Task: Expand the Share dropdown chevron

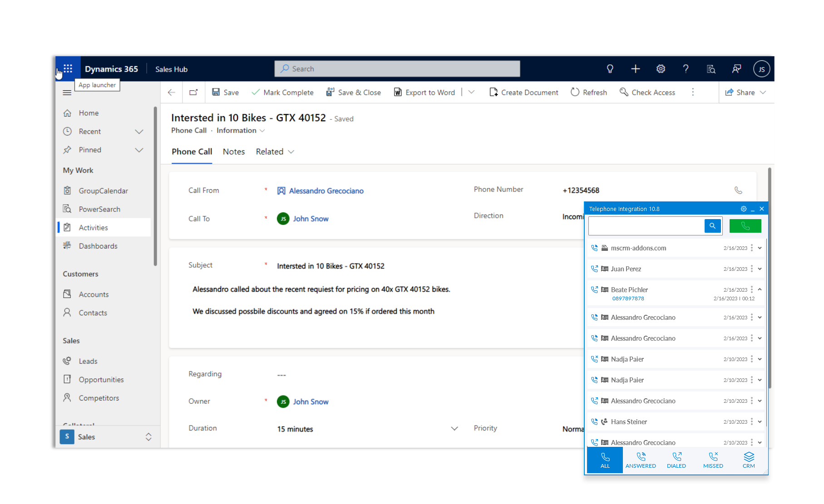Action: coord(763,93)
